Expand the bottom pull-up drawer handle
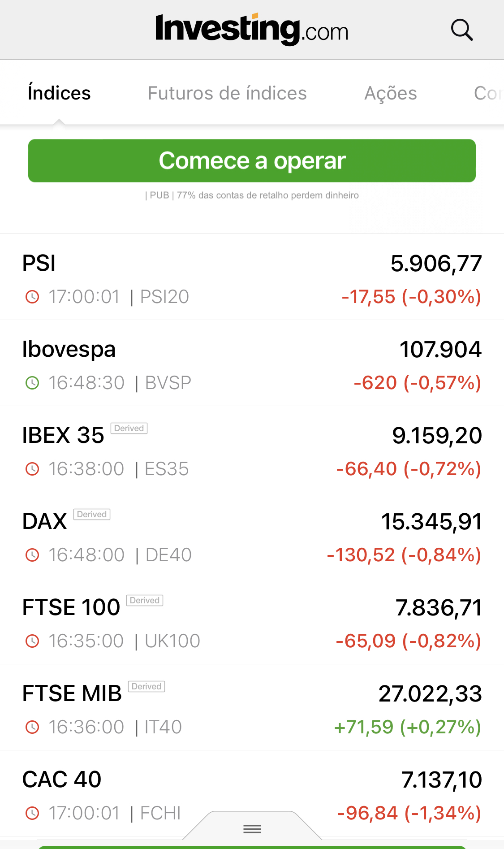 [252, 829]
